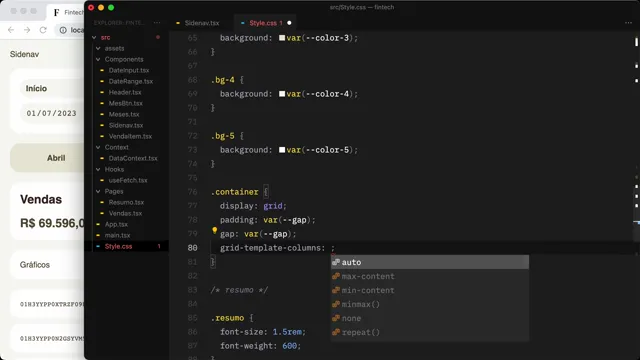
Task: Click the browser forward arrow
Action: (x=27, y=30)
